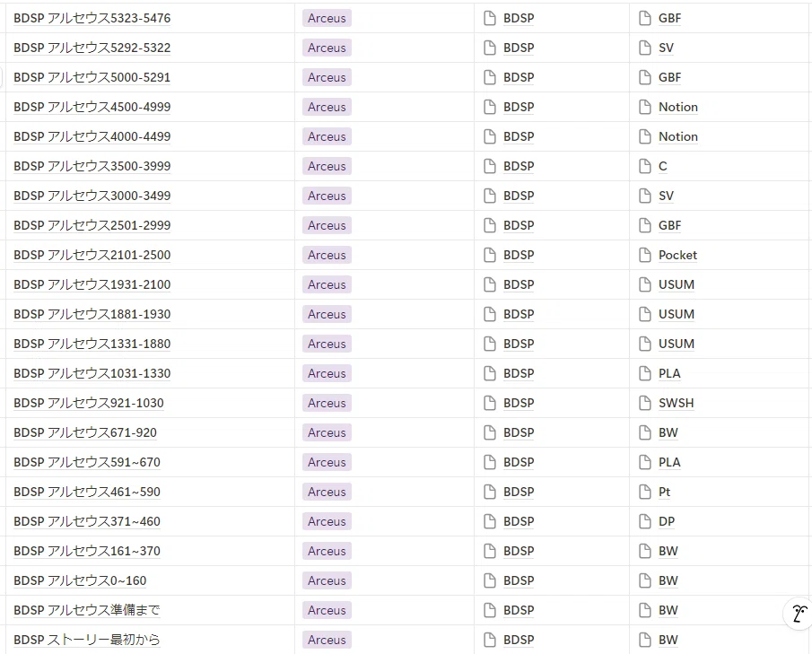Open the SV page in row 3000-3499
Image resolution: width=812 pixels, height=654 pixels.
[666, 196]
